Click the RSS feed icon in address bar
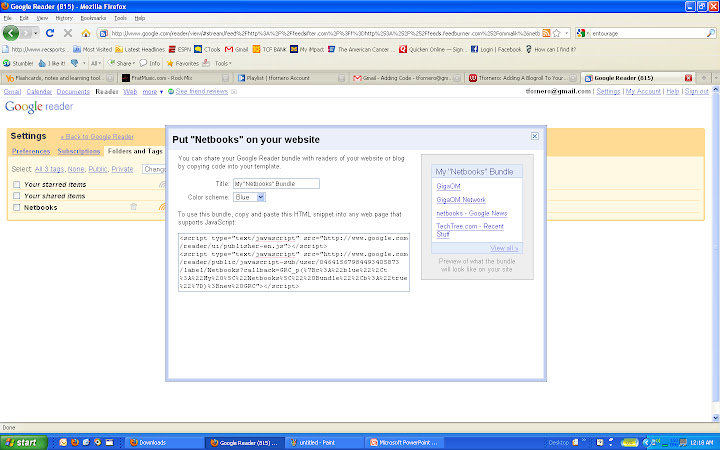This screenshot has width=720, height=450. click(546, 33)
